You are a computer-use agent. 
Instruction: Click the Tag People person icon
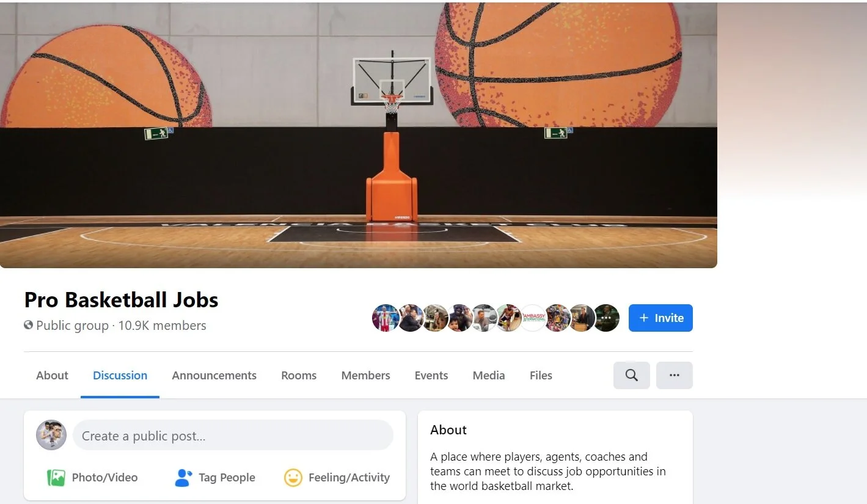183,478
